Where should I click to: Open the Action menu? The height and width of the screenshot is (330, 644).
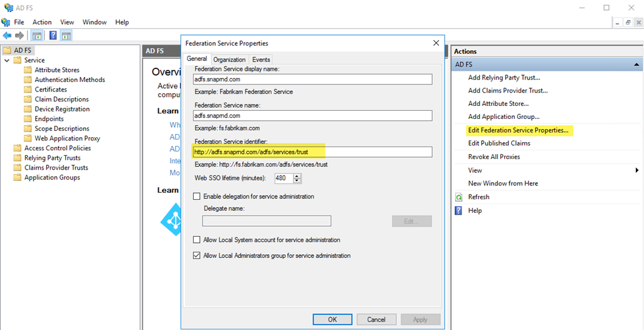42,22
